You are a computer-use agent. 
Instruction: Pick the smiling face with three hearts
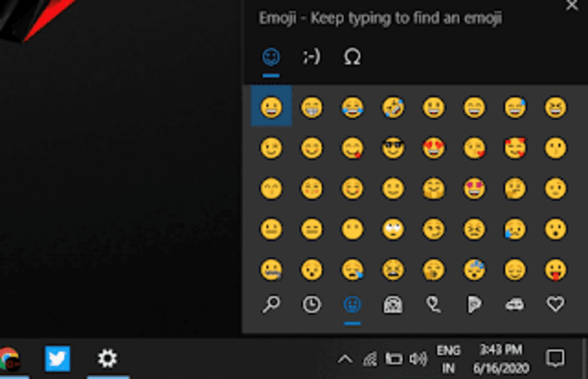point(514,148)
